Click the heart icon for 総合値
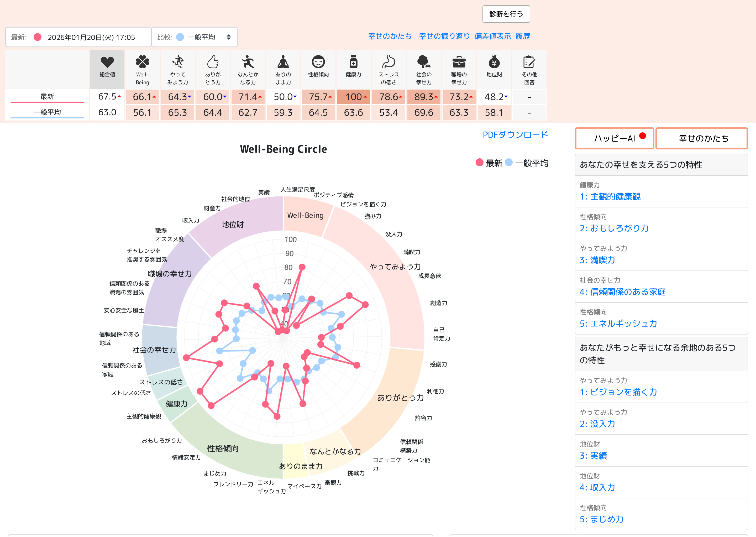The width and height of the screenshot is (756, 537). click(107, 62)
